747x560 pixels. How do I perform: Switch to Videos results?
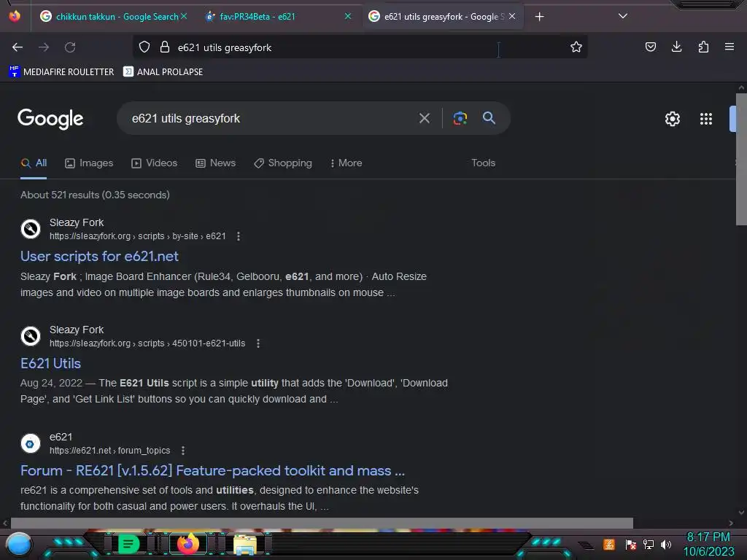(x=155, y=163)
